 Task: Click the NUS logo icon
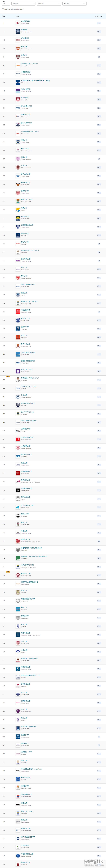point(18,108)
